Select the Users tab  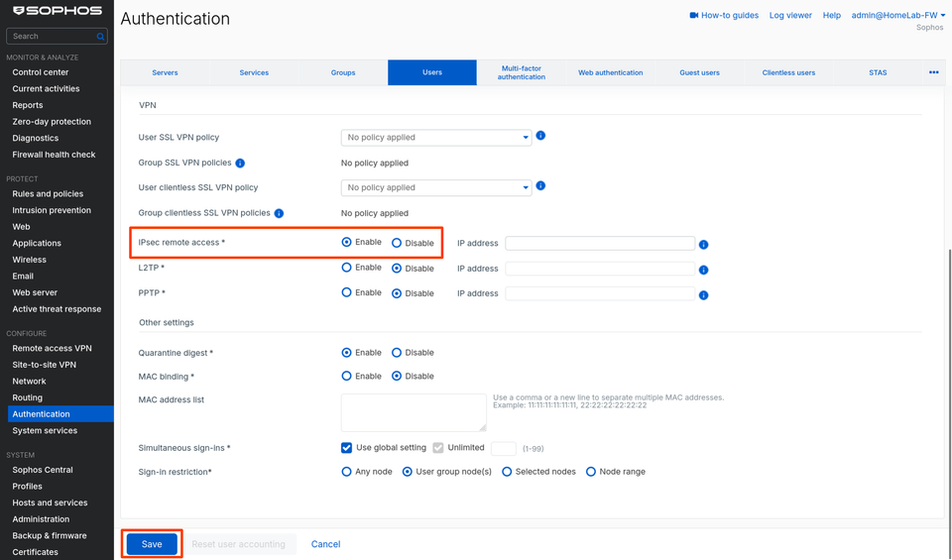point(432,72)
